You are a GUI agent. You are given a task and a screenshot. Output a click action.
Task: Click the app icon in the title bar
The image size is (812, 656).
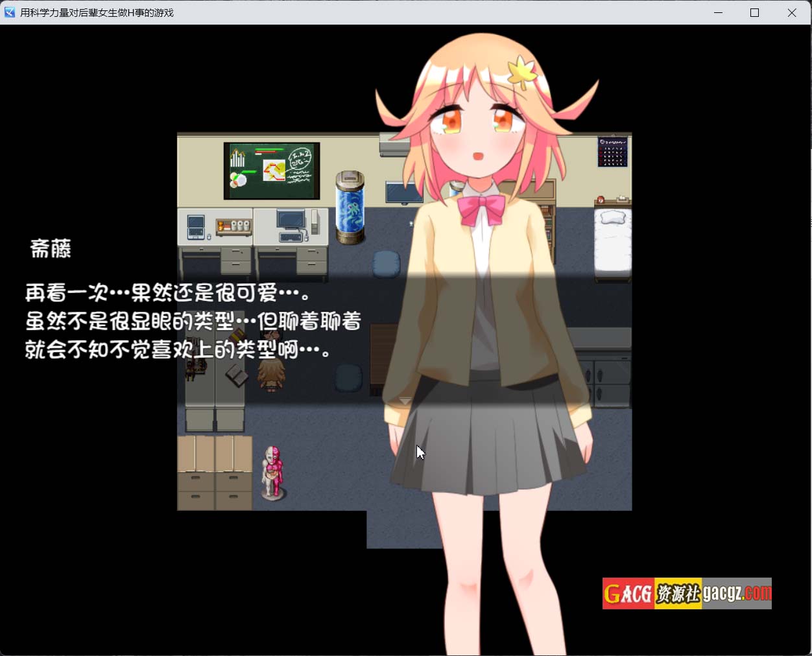click(x=9, y=12)
